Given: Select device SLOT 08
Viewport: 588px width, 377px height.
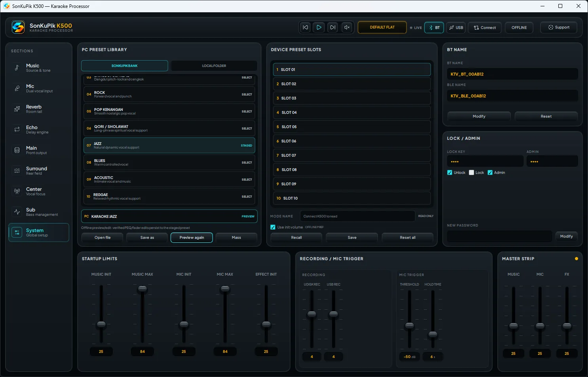Looking at the screenshot, I should [x=352, y=169].
